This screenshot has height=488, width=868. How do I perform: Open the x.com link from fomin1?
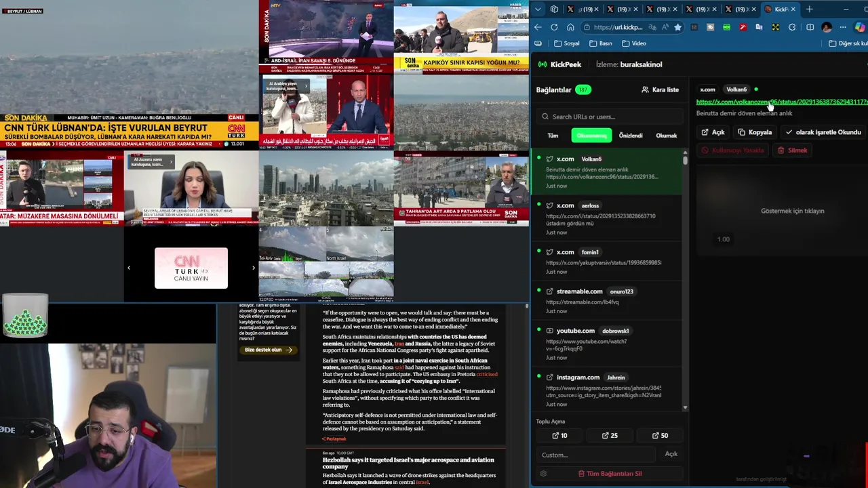(x=607, y=262)
